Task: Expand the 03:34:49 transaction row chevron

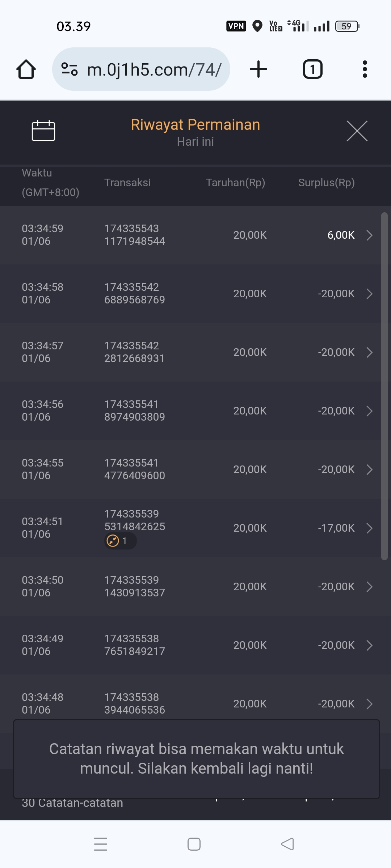Action: (369, 645)
